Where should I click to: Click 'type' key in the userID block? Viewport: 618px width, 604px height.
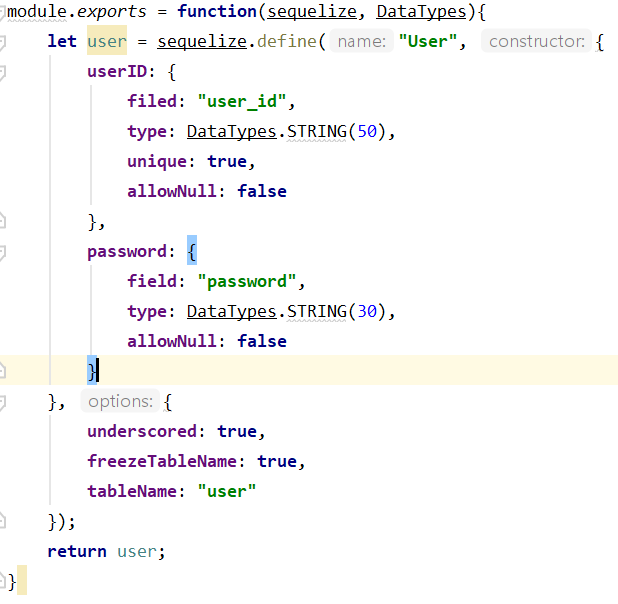pyautogui.click(x=147, y=131)
